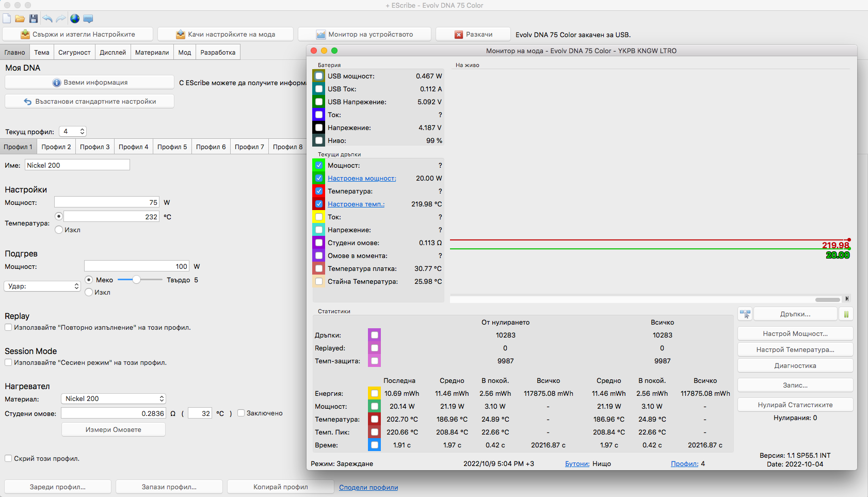Open the Удар dropdown

coord(42,286)
